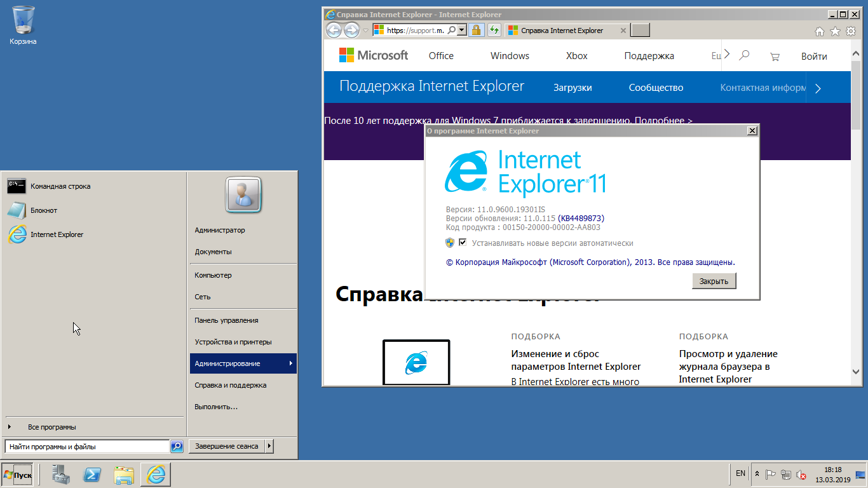
Task: Toggle Устанавливать новые версии автоматически checkbox
Action: (x=463, y=243)
